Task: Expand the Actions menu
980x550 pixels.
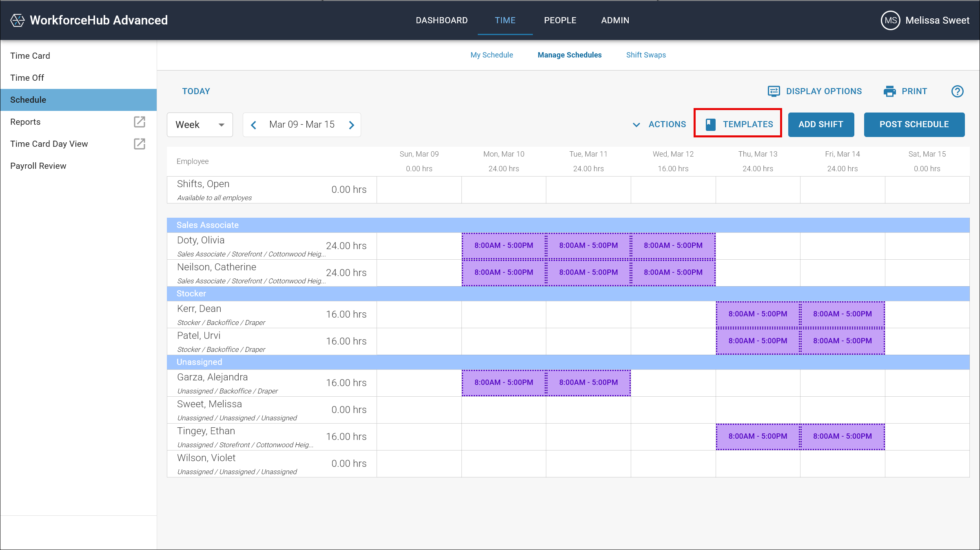Action: pos(659,124)
